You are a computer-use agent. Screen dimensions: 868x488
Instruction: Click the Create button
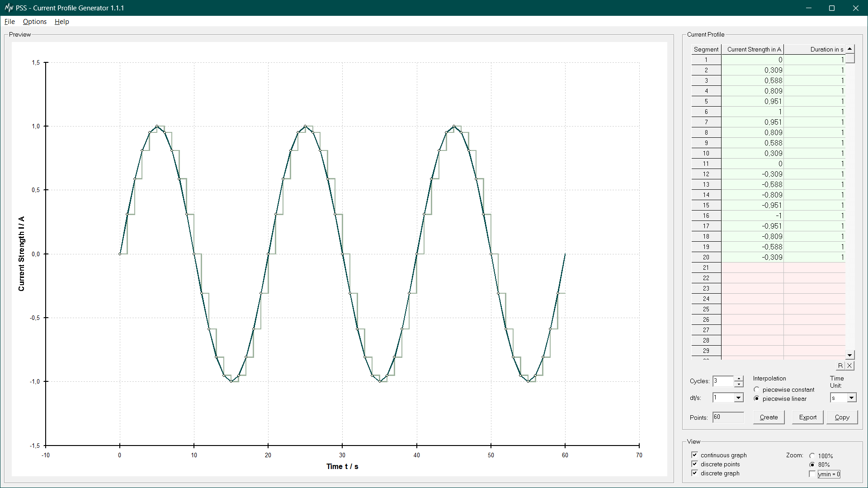[769, 417]
